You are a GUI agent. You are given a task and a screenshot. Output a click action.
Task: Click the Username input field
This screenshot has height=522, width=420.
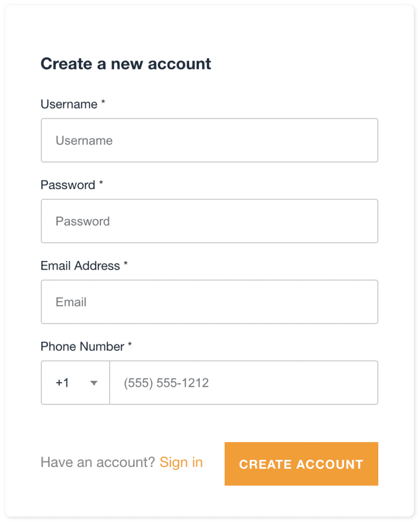pos(209,141)
